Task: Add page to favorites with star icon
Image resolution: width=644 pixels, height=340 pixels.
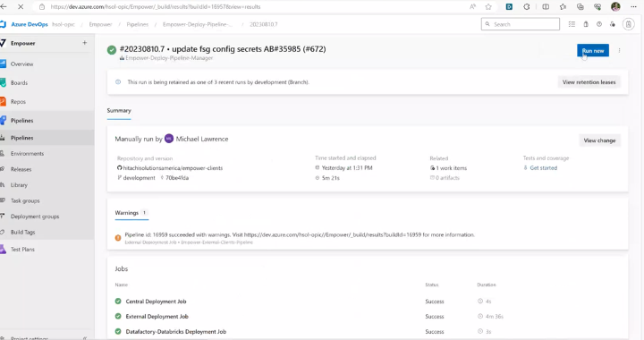Action: click(x=488, y=6)
